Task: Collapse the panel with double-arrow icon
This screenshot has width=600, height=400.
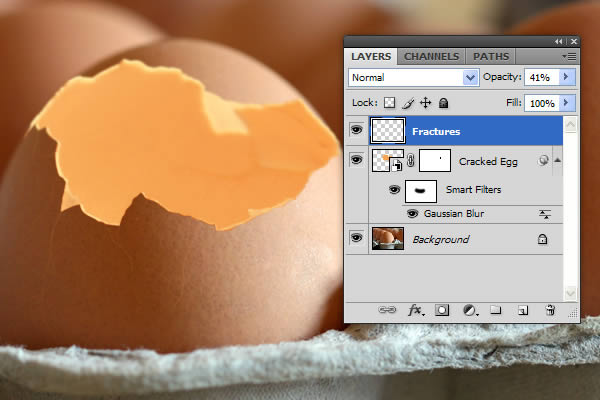Action: click(559, 41)
